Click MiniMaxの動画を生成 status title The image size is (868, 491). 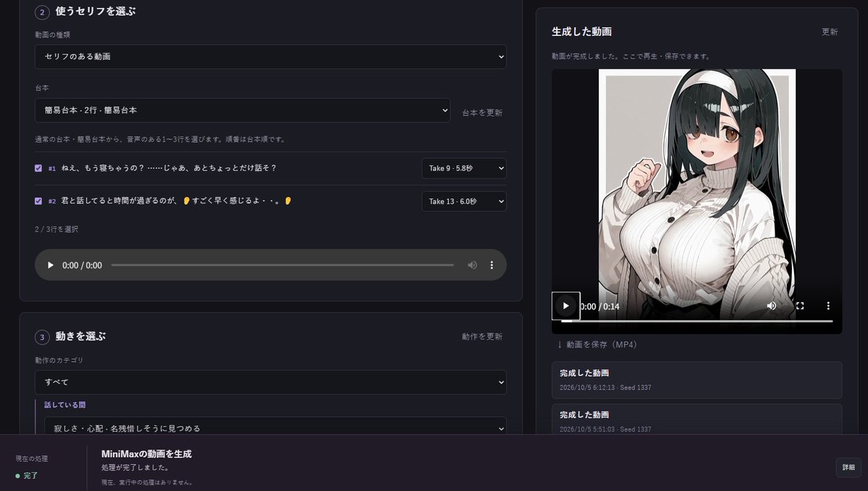pos(146,454)
